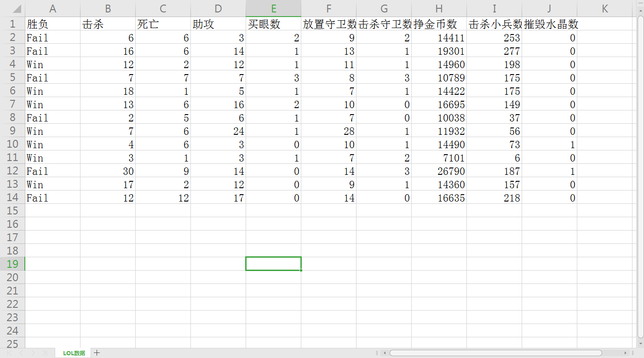Select column J header

pos(549,8)
